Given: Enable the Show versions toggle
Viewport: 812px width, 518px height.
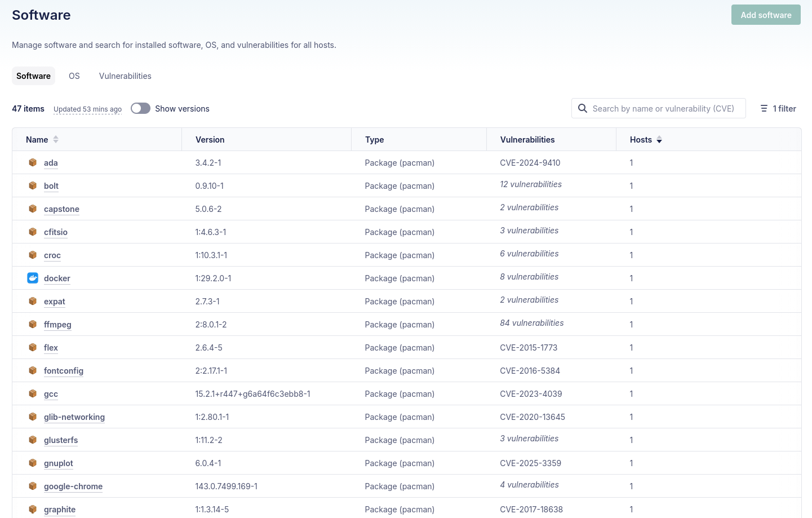Looking at the screenshot, I should (140, 108).
